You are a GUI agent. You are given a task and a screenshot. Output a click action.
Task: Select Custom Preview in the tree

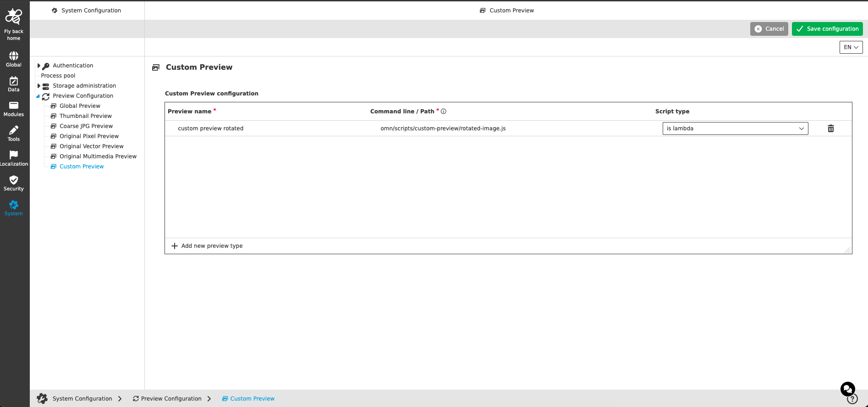coord(82,167)
